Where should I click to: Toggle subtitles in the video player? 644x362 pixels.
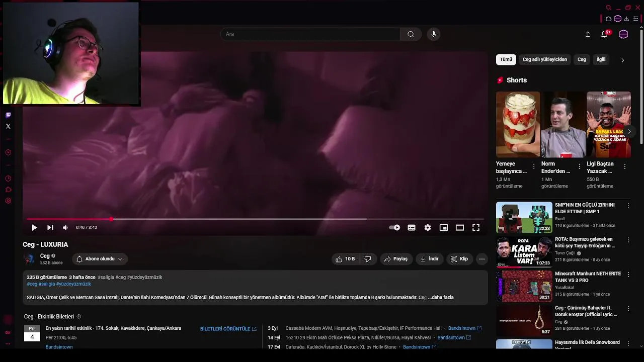(412, 228)
